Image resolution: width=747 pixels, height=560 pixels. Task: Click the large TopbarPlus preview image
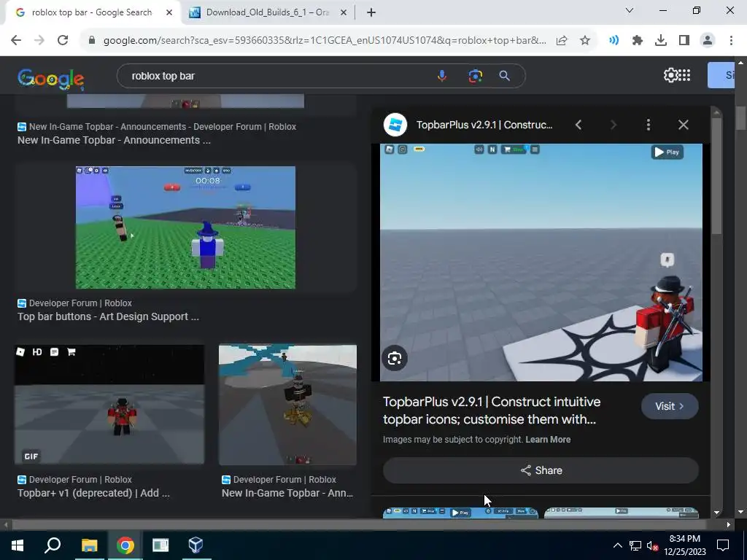coord(541,262)
